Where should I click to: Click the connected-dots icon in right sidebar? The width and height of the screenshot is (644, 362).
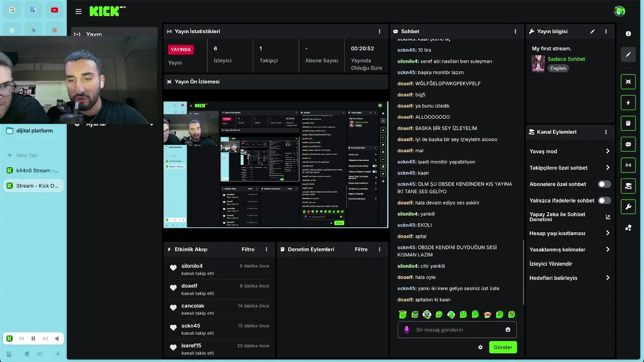click(x=628, y=228)
